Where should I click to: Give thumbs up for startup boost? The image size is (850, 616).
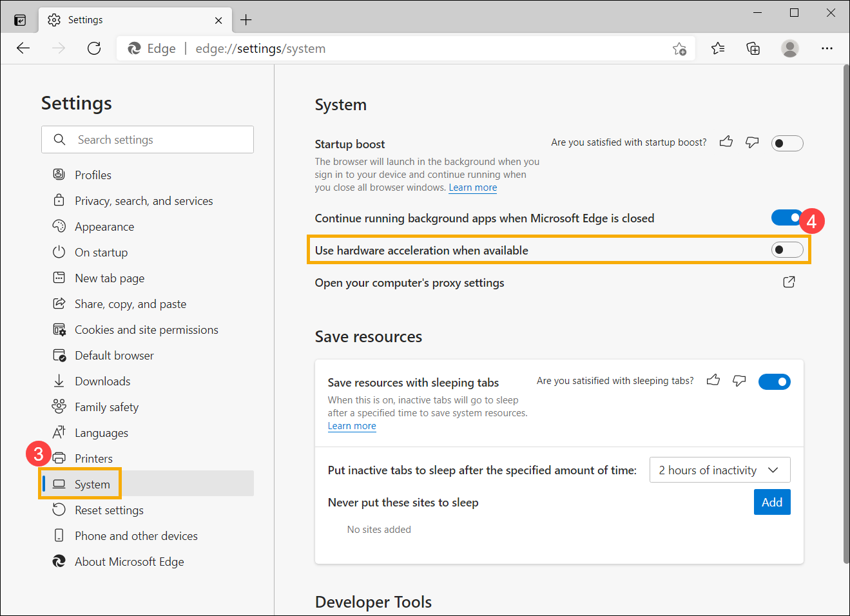pos(726,142)
